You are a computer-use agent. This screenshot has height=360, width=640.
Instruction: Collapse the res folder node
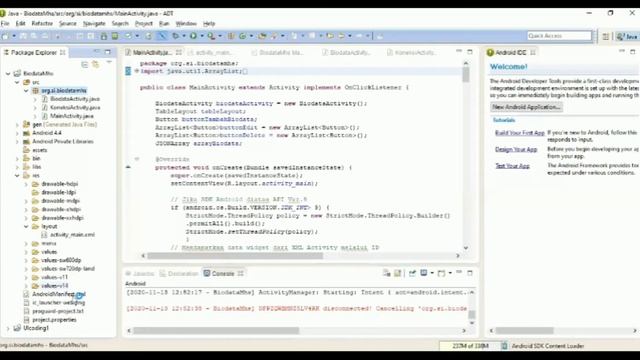(x=17, y=176)
